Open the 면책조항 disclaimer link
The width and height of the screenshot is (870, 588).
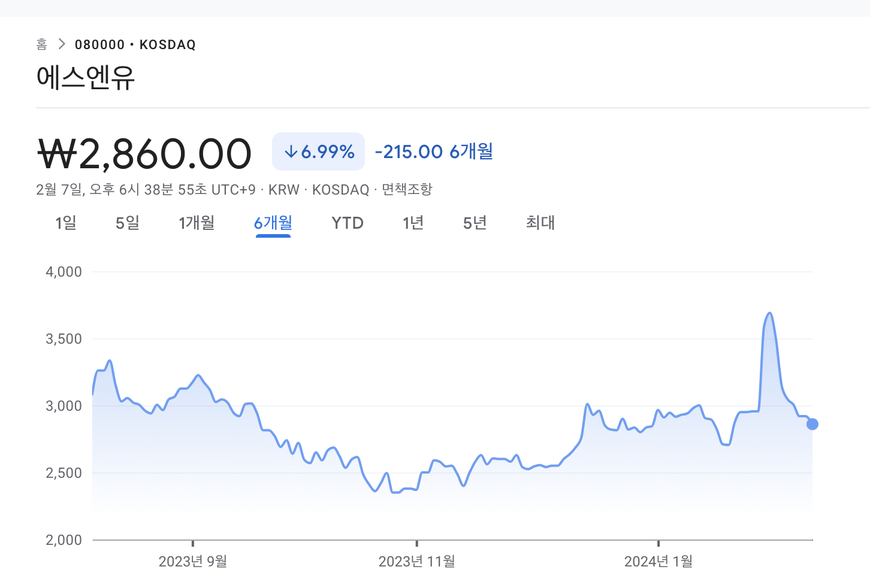pyautogui.click(x=407, y=190)
